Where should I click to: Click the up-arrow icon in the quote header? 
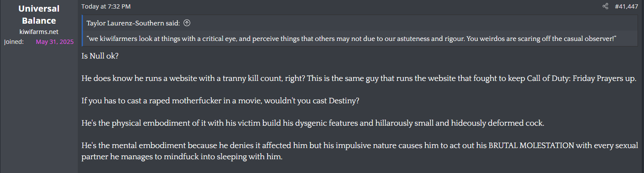click(x=187, y=23)
